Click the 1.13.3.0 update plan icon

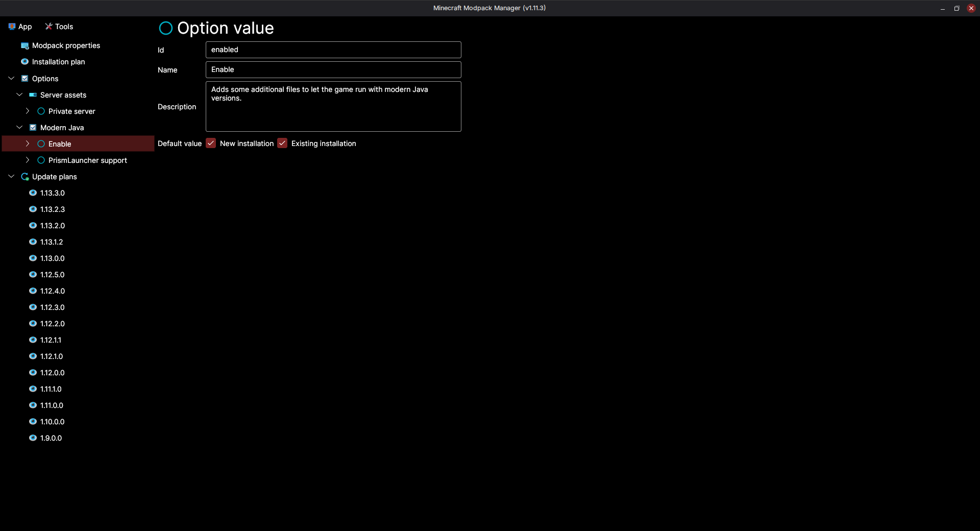click(33, 193)
